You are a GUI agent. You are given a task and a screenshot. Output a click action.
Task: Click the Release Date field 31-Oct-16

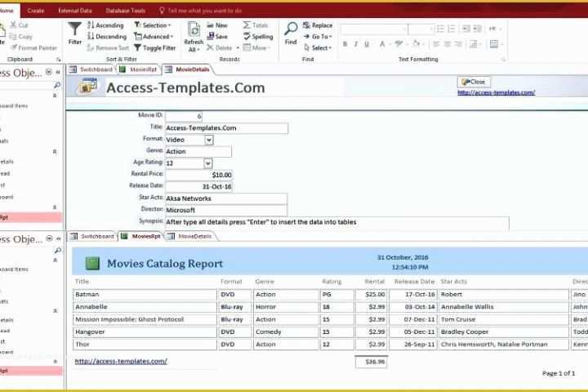(198, 186)
